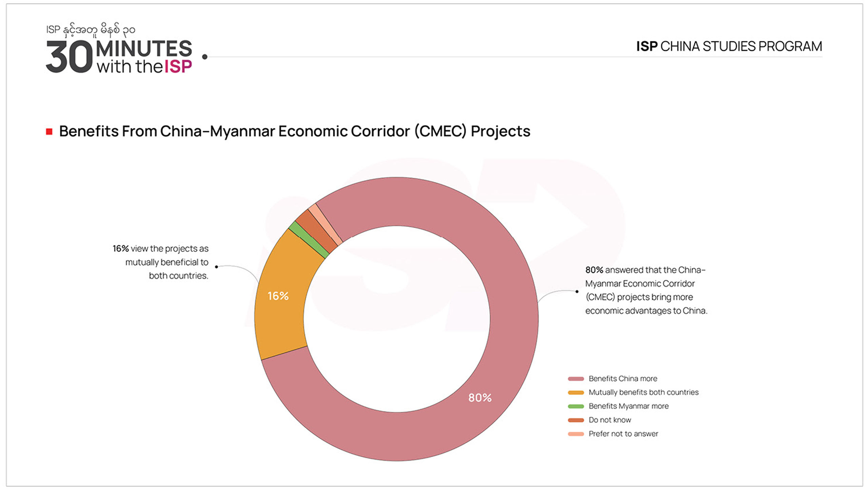Click the red square bullet before title
This screenshot has width=868, height=490.
[x=49, y=132]
